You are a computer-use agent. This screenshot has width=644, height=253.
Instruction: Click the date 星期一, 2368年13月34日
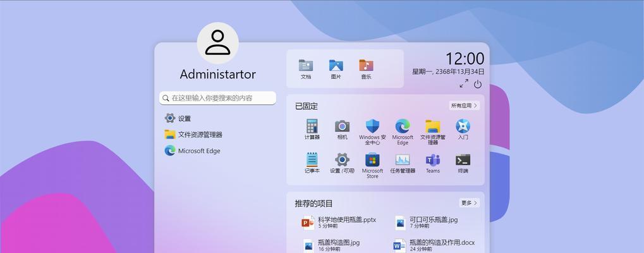click(448, 71)
